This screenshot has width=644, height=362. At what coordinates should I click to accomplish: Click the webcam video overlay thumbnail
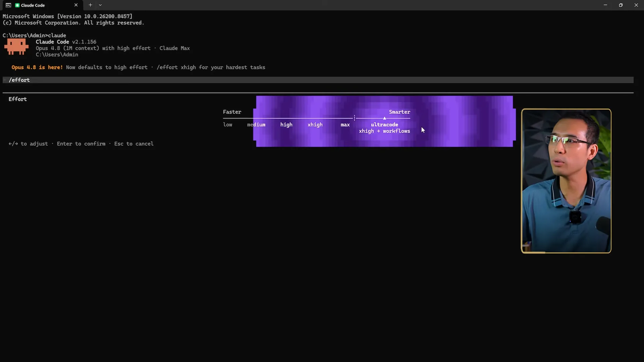[x=566, y=181]
